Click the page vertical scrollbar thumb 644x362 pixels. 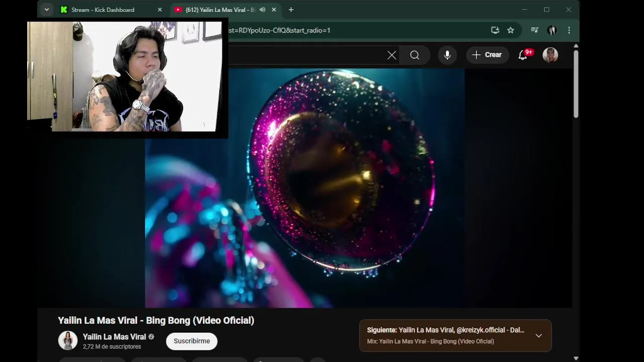[x=576, y=83]
